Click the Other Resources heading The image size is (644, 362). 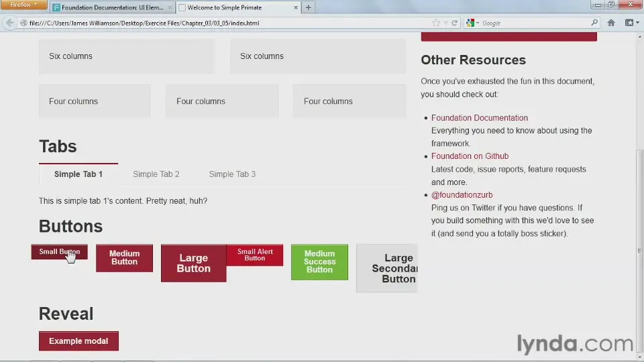click(473, 60)
